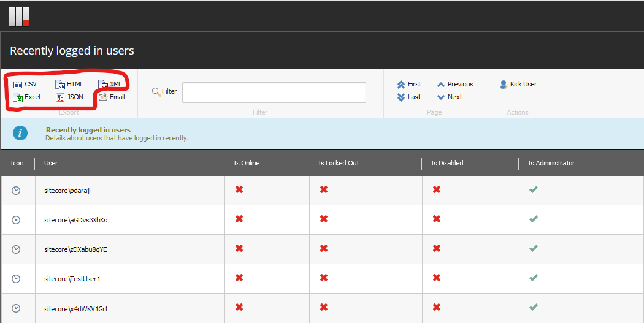The width and height of the screenshot is (644, 323).
Task: Go to the Previous page
Action: tap(454, 84)
